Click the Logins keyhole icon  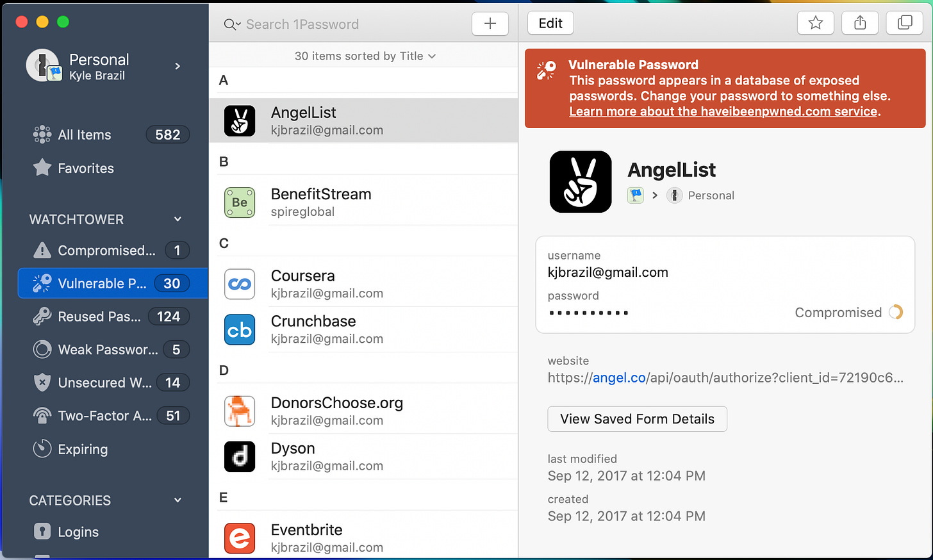[x=42, y=531]
